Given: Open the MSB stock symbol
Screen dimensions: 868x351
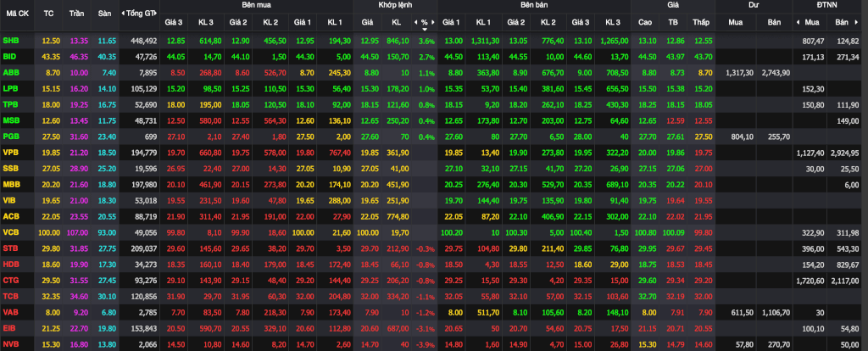Looking at the screenshot, I should 11,120.
